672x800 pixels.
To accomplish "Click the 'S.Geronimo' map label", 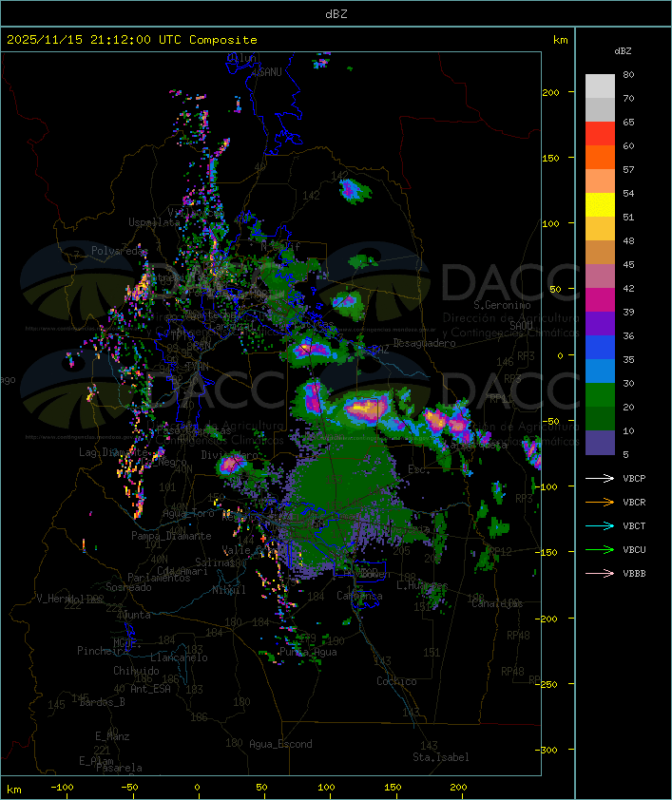I will click(502, 305).
